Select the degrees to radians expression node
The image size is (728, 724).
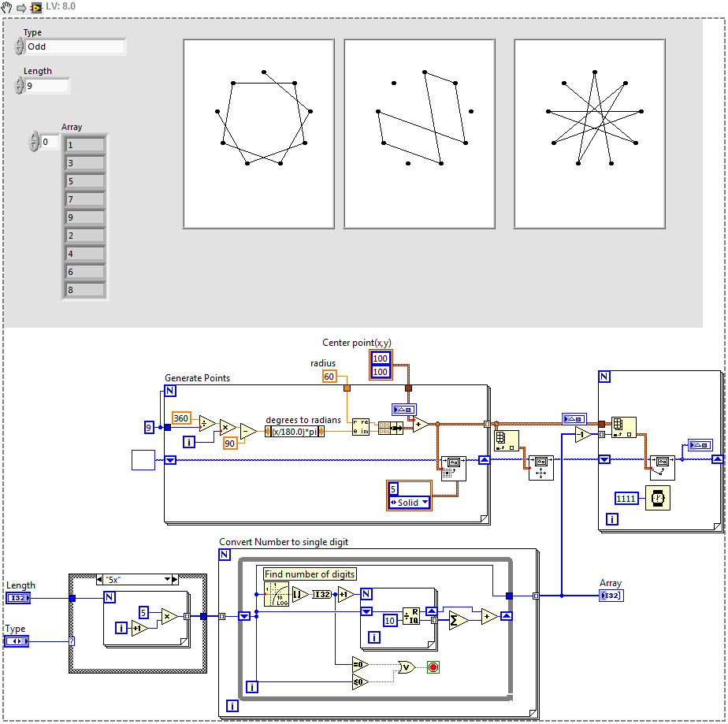295,432
